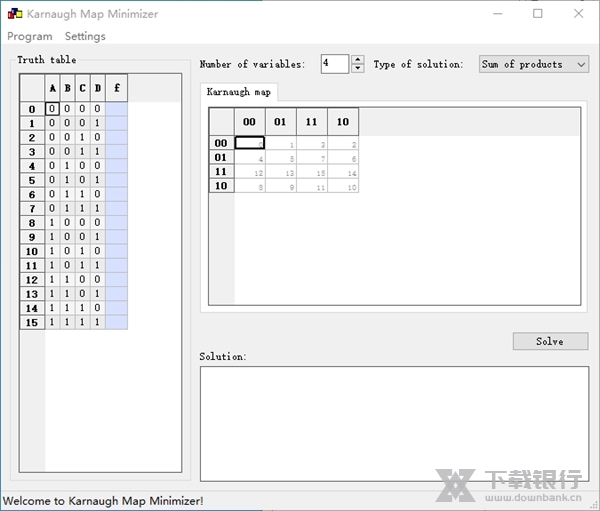600x511 pixels.
Task: Select Karnaugh map cell numbered 5
Action: pyautogui.click(x=280, y=157)
